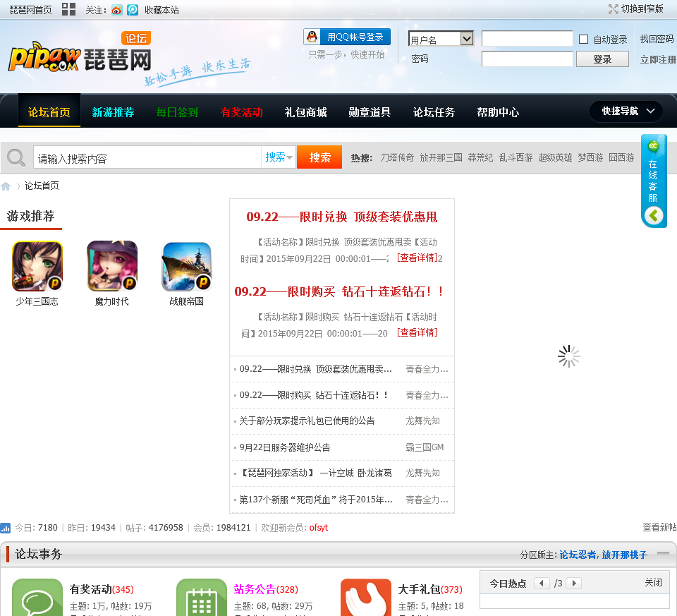This screenshot has height=616, width=677.
Task: Click the 登录 button
Action: [x=602, y=59]
